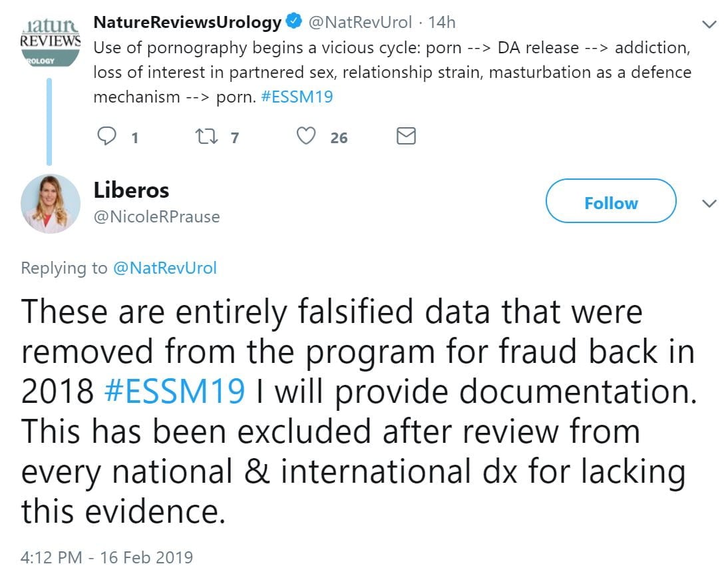Follow the Liberos account

pos(610,203)
